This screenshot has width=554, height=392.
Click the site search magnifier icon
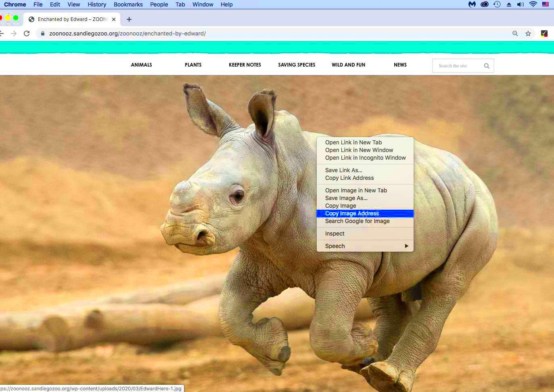point(487,66)
